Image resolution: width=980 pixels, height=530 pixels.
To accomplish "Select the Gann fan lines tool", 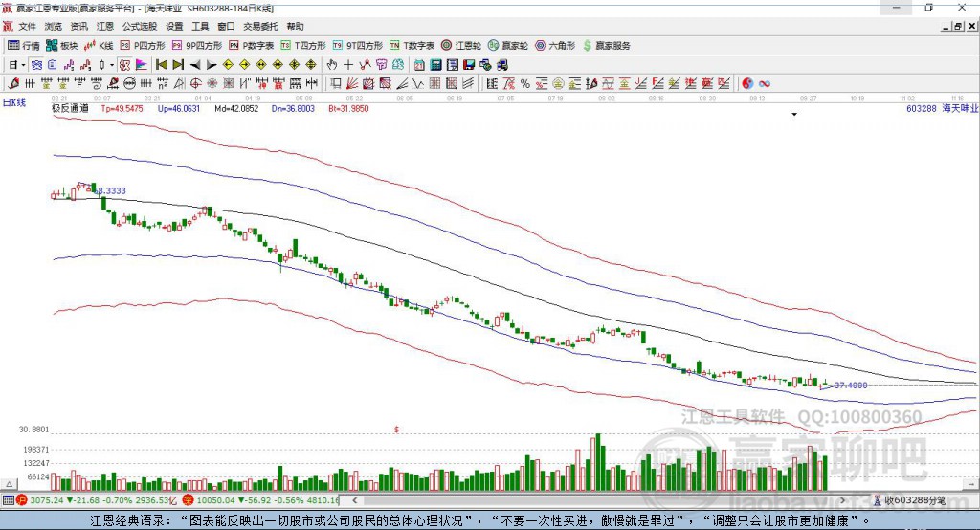I will pos(352,84).
